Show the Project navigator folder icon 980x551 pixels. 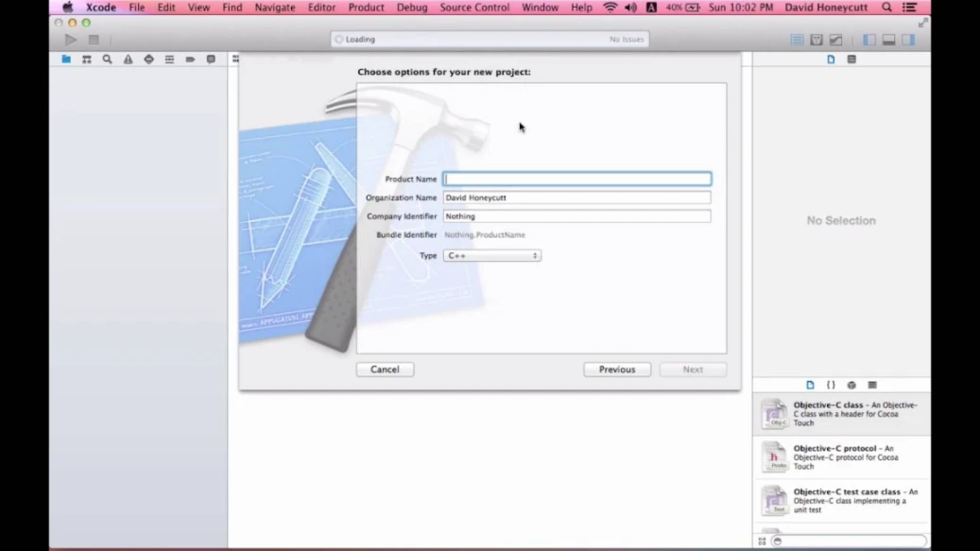coord(66,60)
